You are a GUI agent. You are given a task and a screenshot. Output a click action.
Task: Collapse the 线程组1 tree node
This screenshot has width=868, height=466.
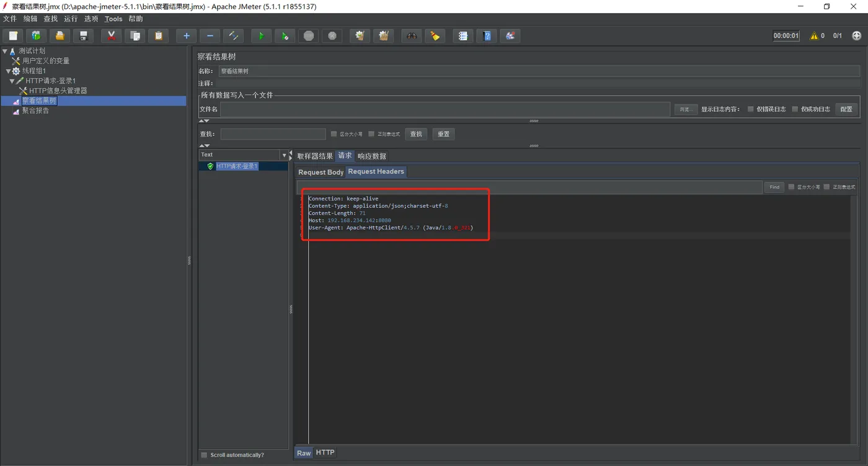point(9,71)
